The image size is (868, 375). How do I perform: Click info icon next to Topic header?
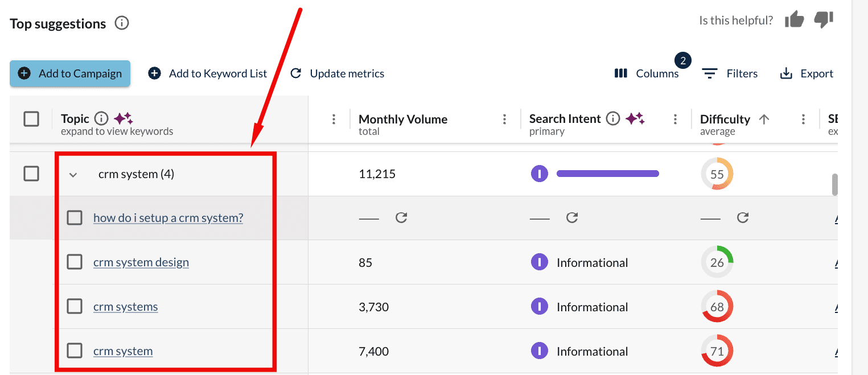(101, 118)
